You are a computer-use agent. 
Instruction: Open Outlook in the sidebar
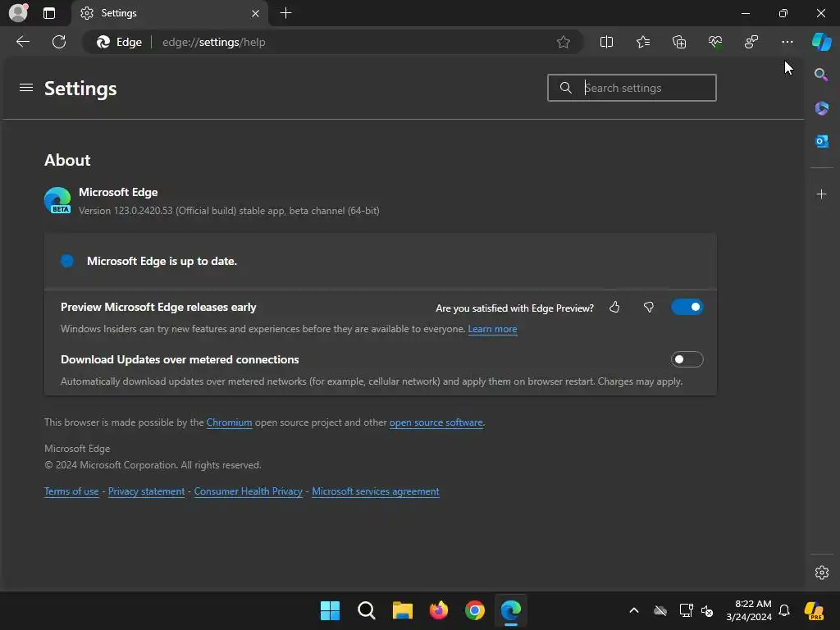click(821, 141)
